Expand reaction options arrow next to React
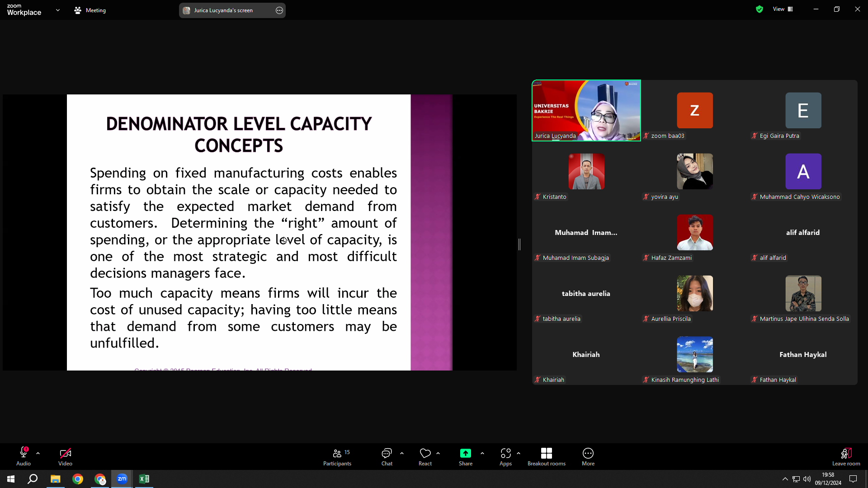 [438, 453]
